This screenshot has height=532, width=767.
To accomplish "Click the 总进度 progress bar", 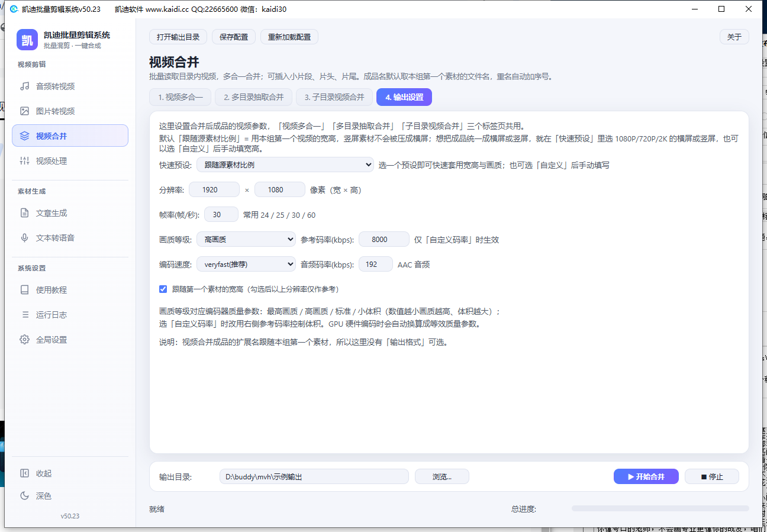I will pos(660,508).
